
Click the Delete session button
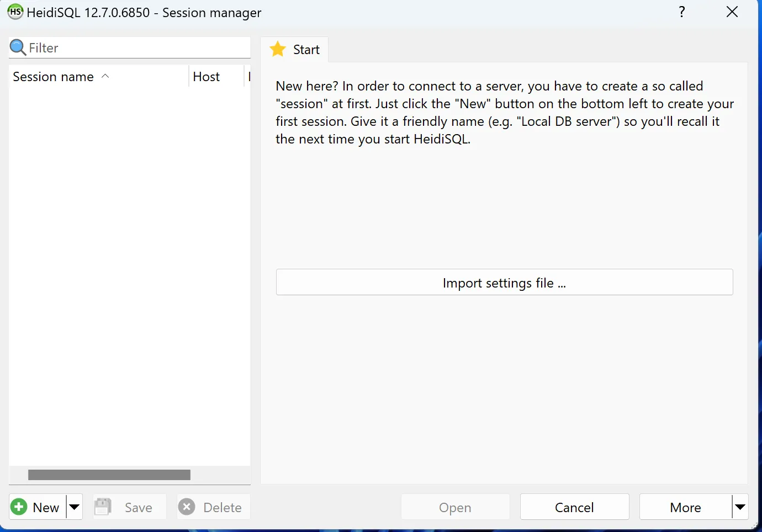(x=214, y=507)
